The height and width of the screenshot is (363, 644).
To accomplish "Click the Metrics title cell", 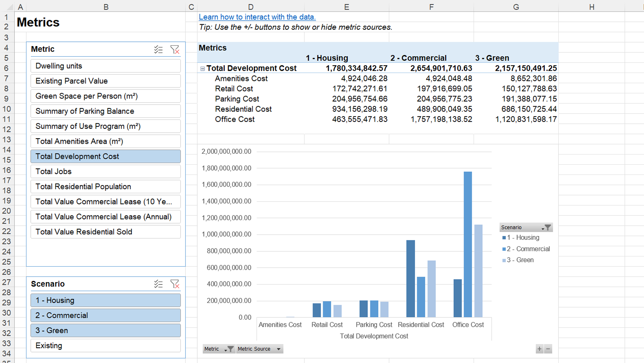I will pyautogui.click(x=38, y=22).
